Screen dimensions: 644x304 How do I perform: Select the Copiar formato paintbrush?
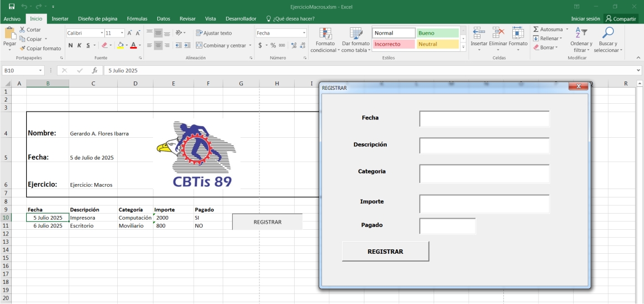click(x=22, y=49)
